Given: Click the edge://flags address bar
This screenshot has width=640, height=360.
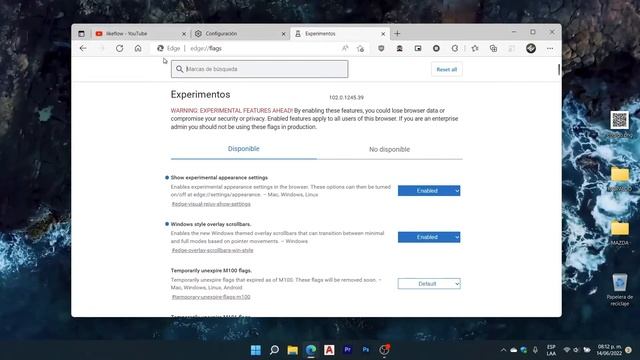Looking at the screenshot, I should coord(261,48).
